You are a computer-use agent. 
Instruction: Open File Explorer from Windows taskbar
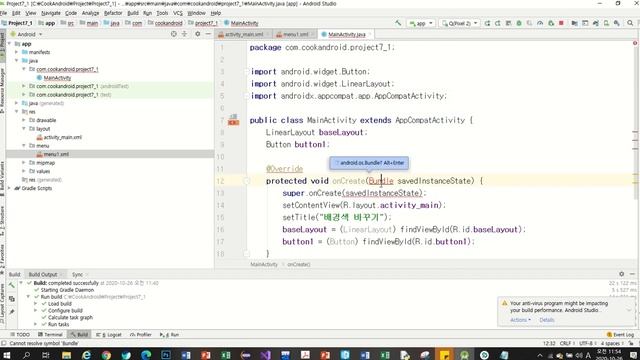point(67,355)
